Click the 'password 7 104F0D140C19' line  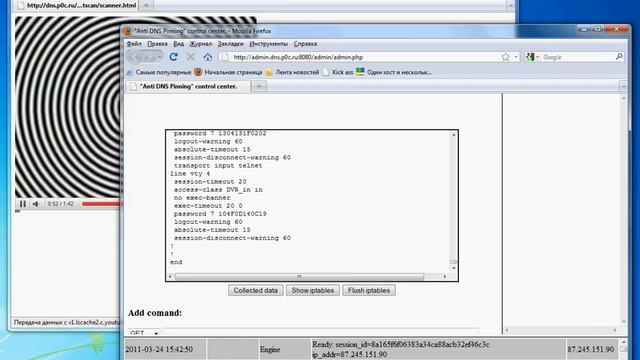tap(220, 213)
